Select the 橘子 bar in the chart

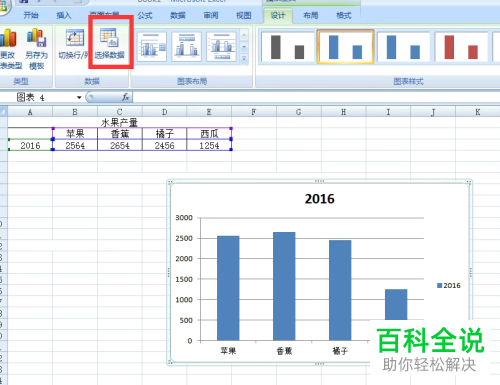340,290
